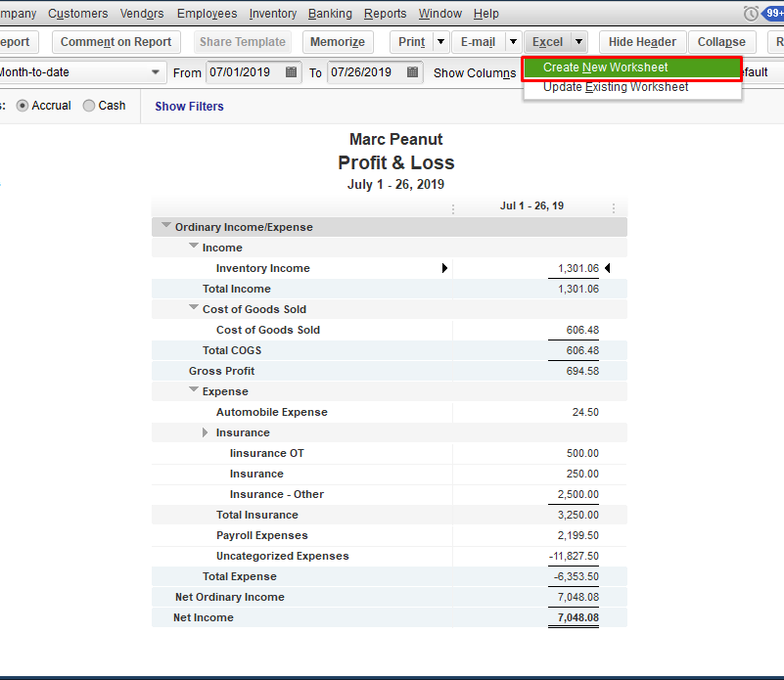Open the calendar picker for To date

[x=412, y=72]
